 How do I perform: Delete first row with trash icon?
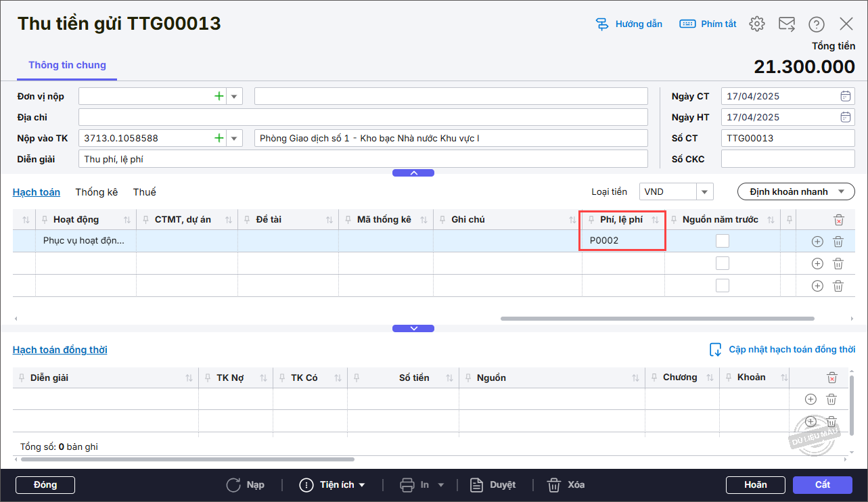coord(838,242)
